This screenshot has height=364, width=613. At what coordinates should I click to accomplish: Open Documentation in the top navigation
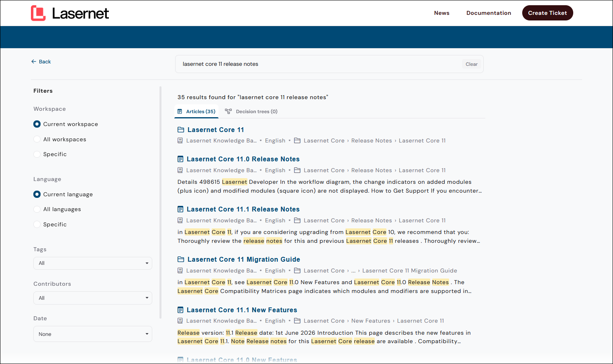pyautogui.click(x=489, y=13)
